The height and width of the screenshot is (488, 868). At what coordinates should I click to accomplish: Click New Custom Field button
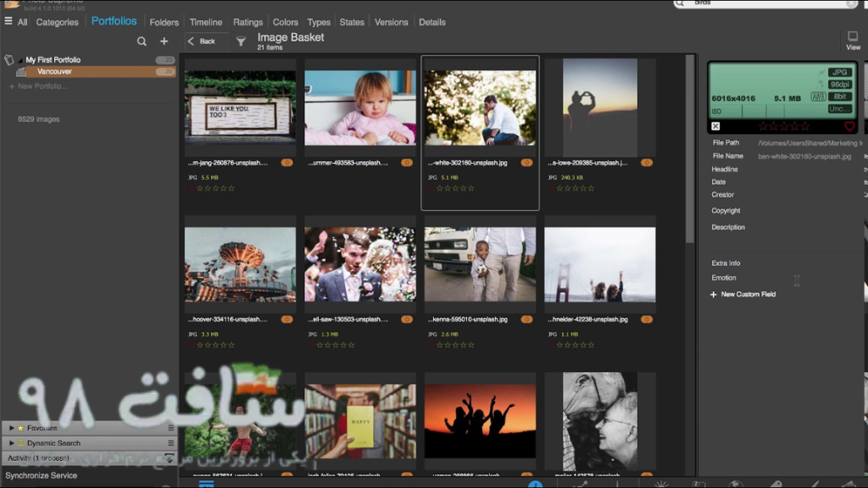[x=743, y=294]
